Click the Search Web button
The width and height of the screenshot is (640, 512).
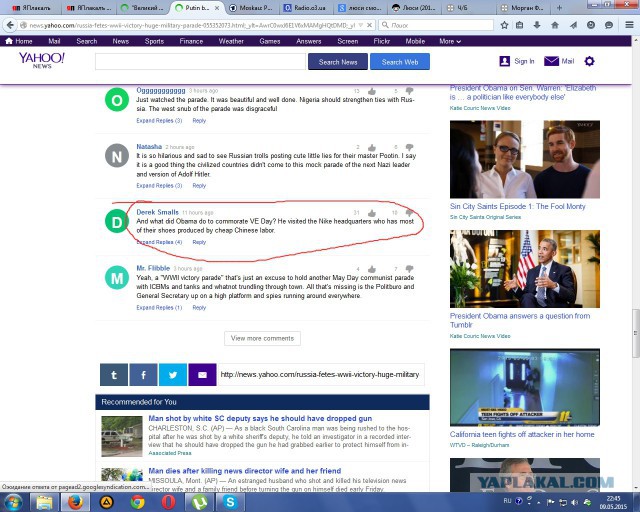tap(400, 62)
